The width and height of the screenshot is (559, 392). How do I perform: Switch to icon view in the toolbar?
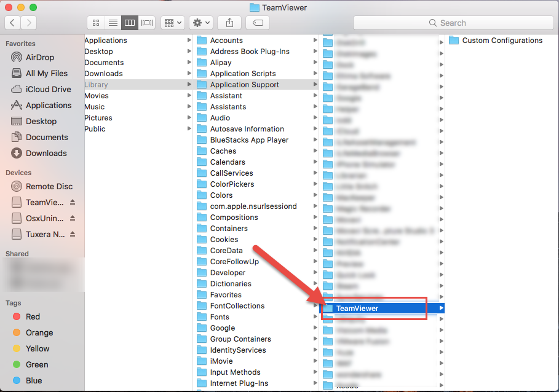coord(95,23)
